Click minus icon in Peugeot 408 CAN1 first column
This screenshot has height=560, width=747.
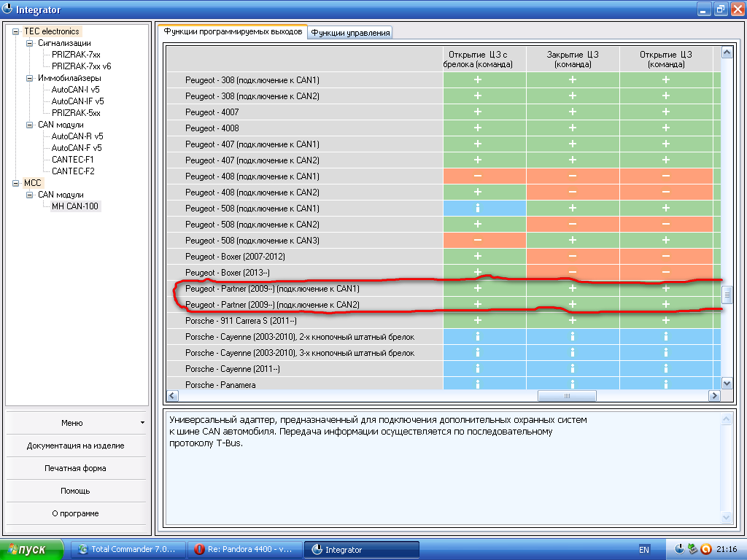pos(478,176)
